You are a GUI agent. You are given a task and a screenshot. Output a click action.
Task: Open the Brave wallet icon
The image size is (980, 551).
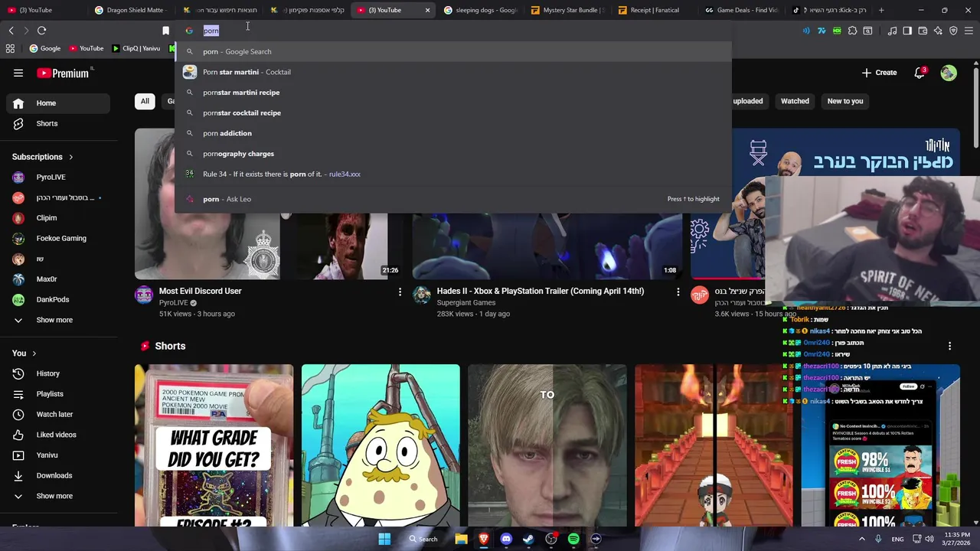(x=922, y=31)
